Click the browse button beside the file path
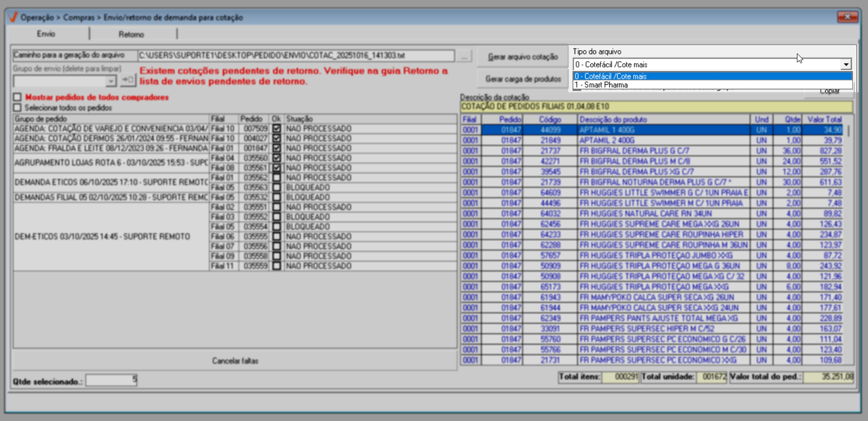Image resolution: width=868 pixels, height=421 pixels. tap(464, 56)
